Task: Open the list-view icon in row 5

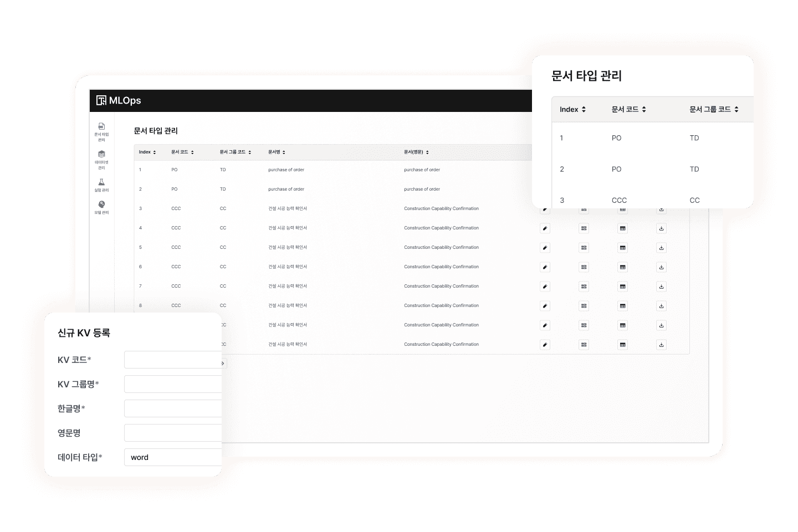Action: point(584,248)
